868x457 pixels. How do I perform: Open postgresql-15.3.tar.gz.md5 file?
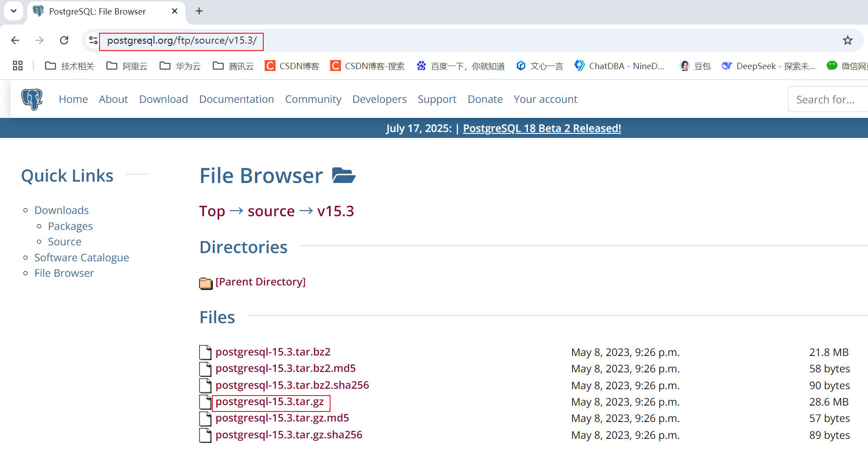[282, 418]
